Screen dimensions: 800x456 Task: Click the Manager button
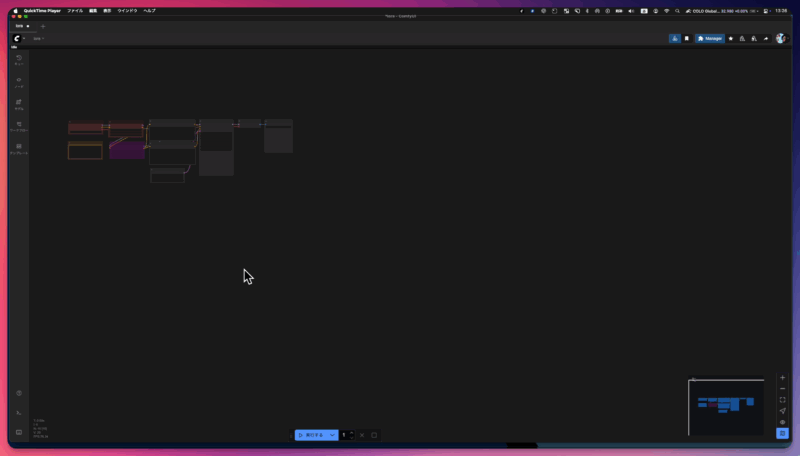click(709, 38)
